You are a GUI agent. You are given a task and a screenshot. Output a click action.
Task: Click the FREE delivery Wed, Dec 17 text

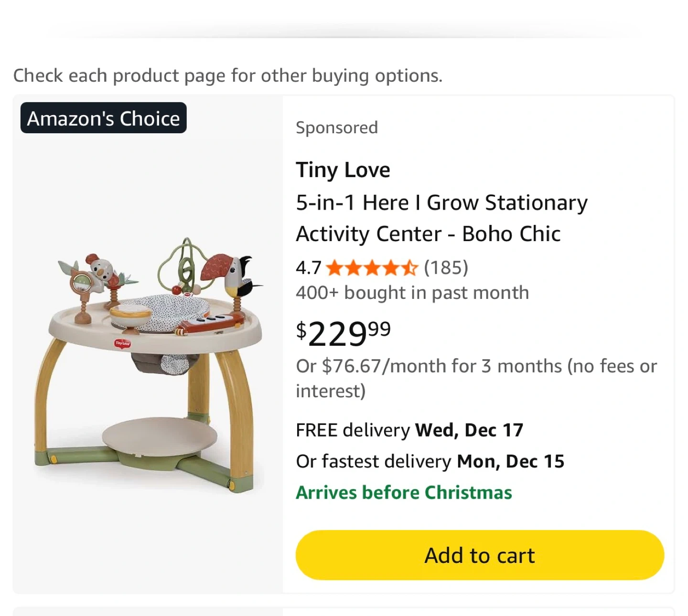[x=409, y=430]
